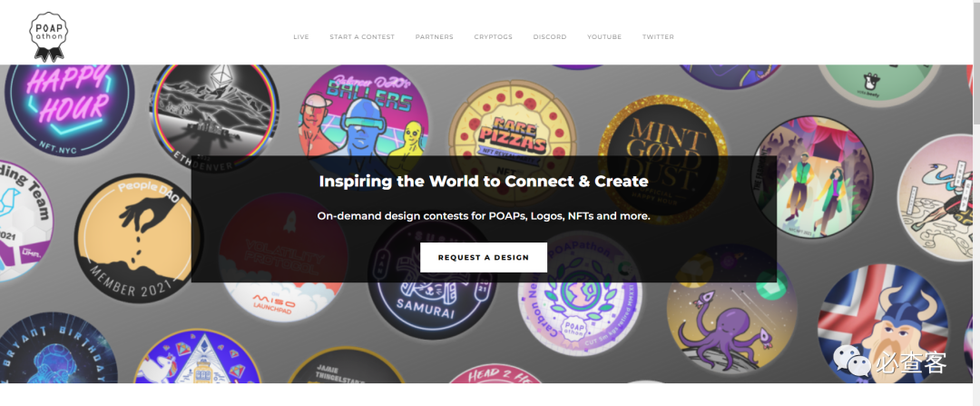Image resolution: width=980 pixels, height=406 pixels.
Task: Click the People DAO Member 2021 badge
Action: point(136,238)
